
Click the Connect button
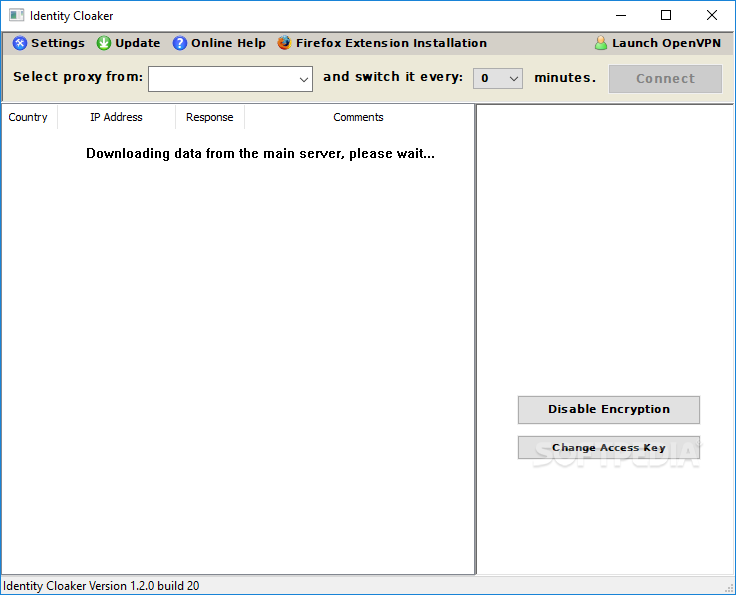[x=665, y=78]
